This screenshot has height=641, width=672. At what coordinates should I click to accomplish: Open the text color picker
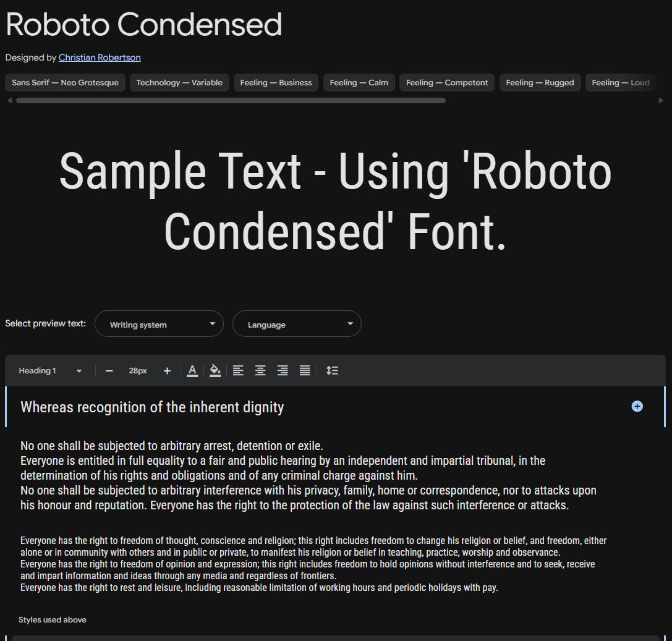pos(192,371)
